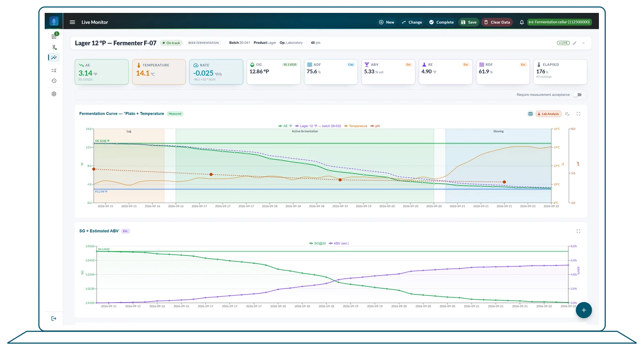Image resolution: width=644 pixels, height=363 pixels.
Task: Click the ABV 5.33 % vol card
Action: pos(388,72)
